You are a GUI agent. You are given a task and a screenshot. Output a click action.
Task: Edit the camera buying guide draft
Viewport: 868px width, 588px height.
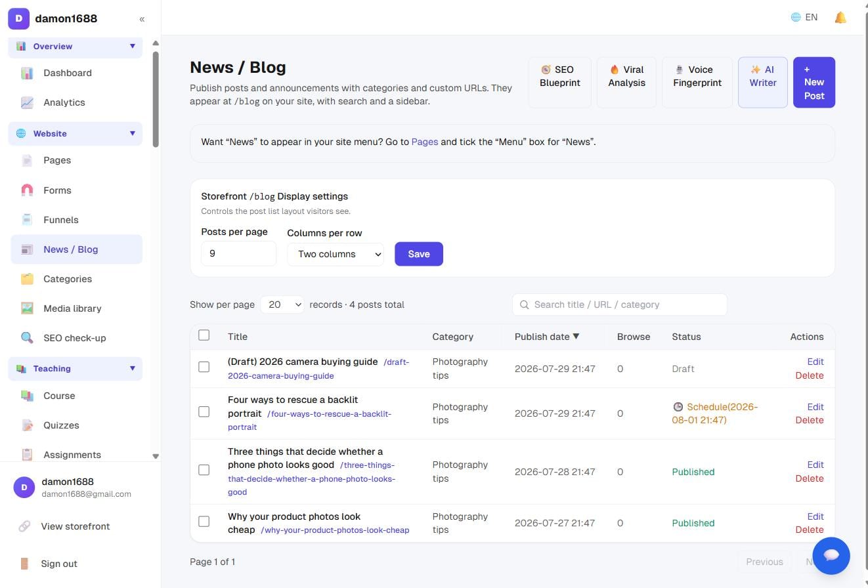(815, 362)
